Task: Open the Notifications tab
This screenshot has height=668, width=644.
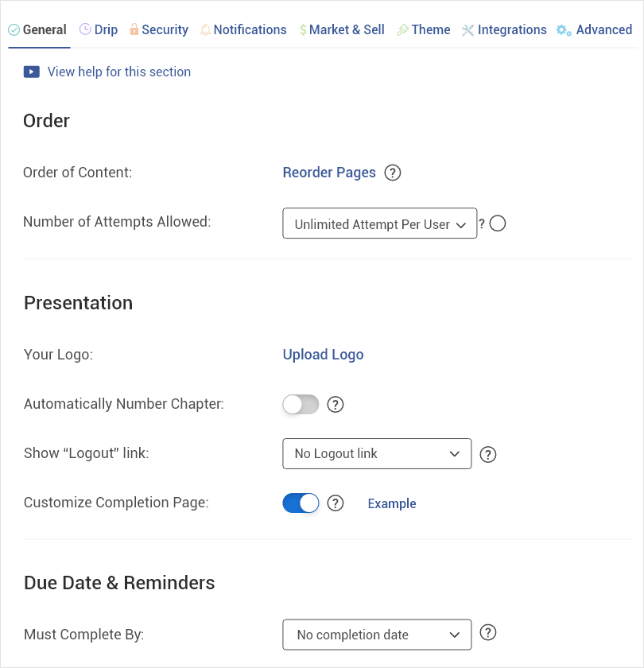Action: coord(243,30)
